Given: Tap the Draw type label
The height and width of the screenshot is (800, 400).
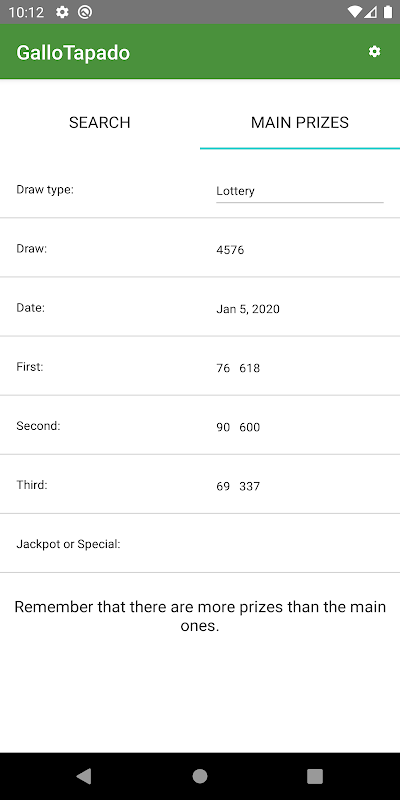Looking at the screenshot, I should tap(45, 190).
